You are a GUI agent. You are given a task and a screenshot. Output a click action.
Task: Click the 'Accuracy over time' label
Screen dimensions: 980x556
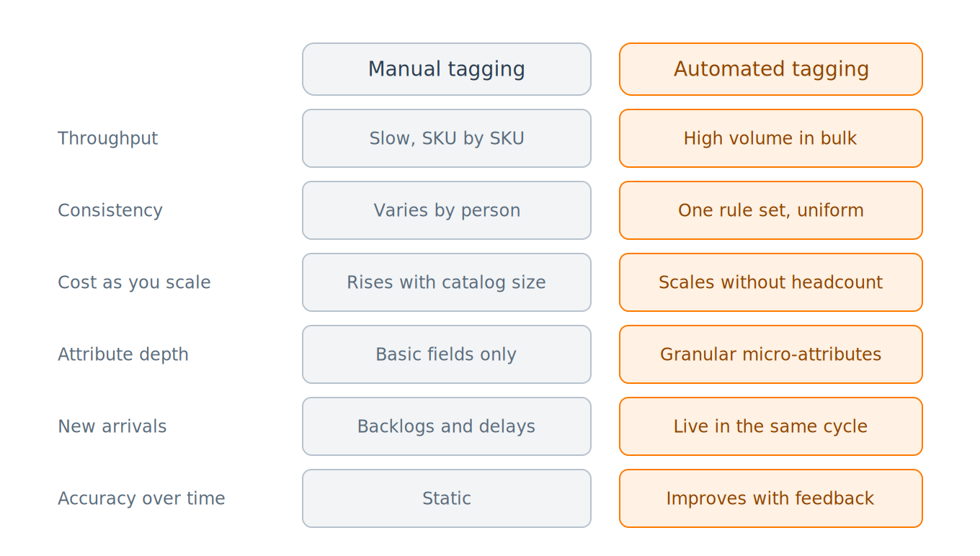click(x=141, y=498)
